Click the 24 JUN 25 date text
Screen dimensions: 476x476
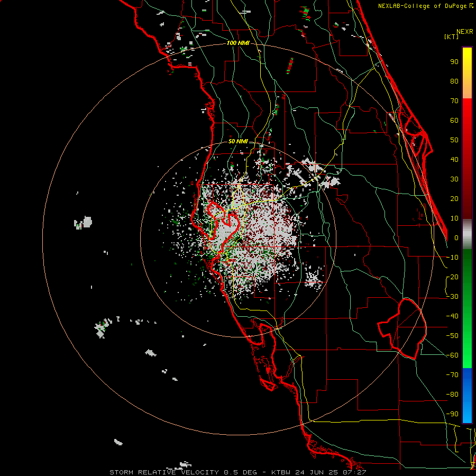[317, 472]
